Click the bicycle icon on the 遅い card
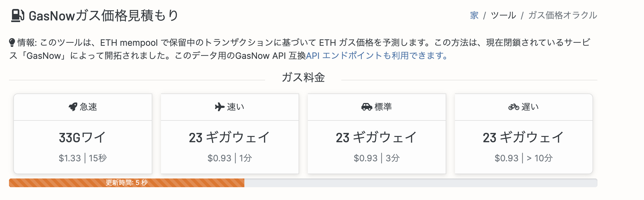 [514, 107]
